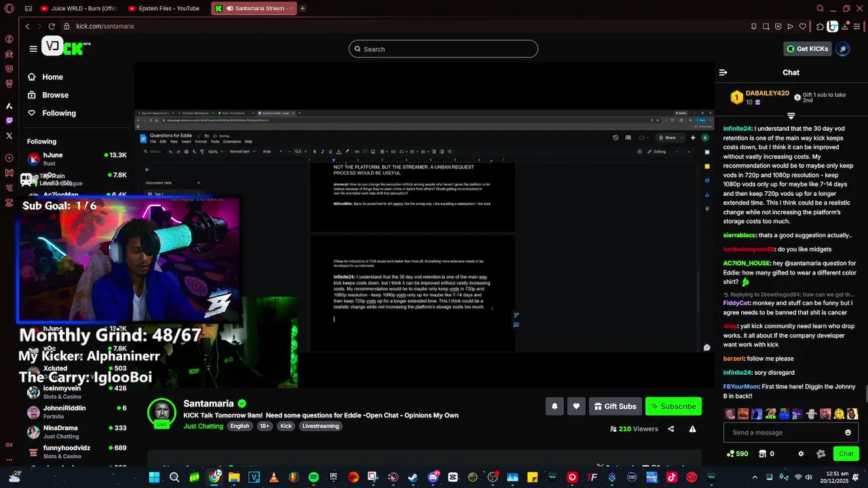Click Twitch icon in Opera sidebar
Image resolution: width=868 pixels, height=488 pixels.
pyautogui.click(x=9, y=121)
